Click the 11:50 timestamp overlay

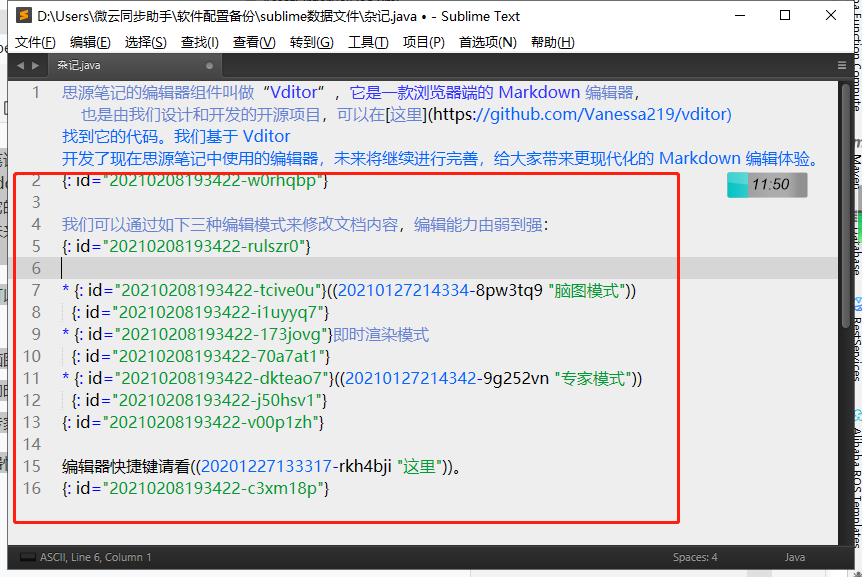[767, 185]
